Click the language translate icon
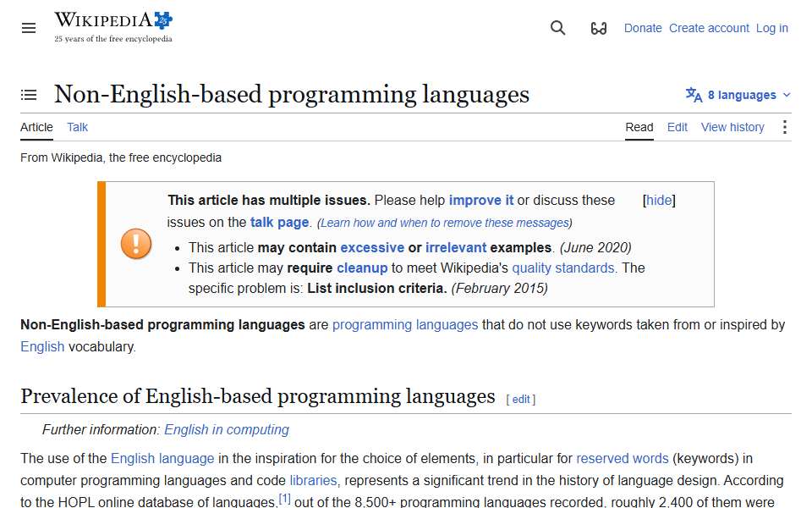This screenshot has width=812, height=508. pyautogui.click(x=694, y=95)
